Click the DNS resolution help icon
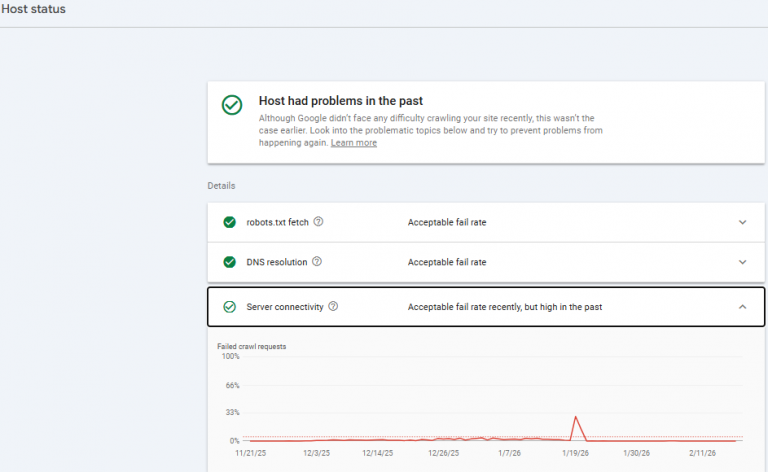This screenshot has height=472, width=768. (x=317, y=262)
